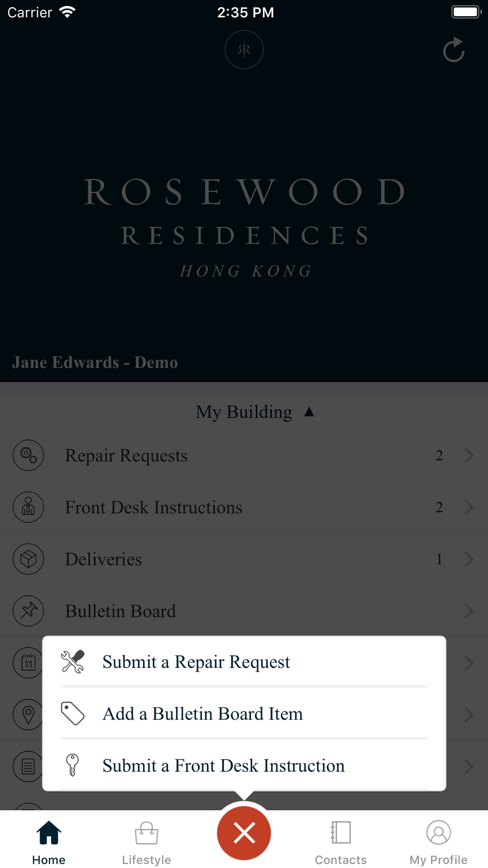Tap the refresh icon in header

pos(453,50)
